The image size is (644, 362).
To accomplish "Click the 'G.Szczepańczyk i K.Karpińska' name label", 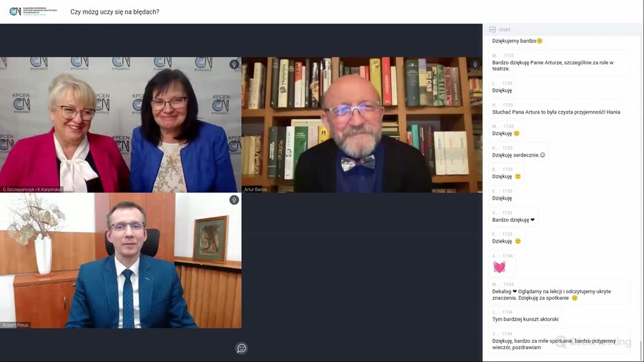I will tap(32, 190).
